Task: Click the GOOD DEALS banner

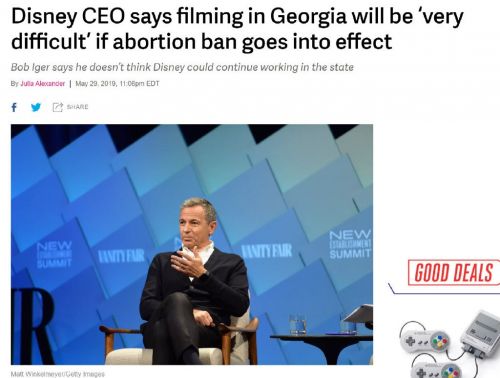Action: 454,272
